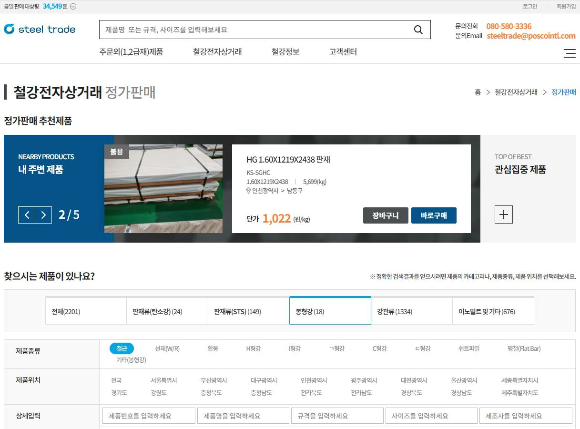Toggle the I형강 product type filter
The image size is (580, 429).
(294, 348)
